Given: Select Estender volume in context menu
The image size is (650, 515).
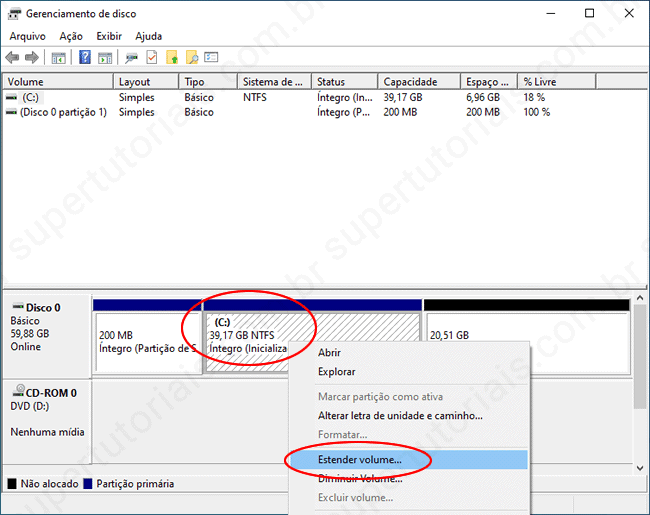Looking at the screenshot, I should click(x=408, y=459).
